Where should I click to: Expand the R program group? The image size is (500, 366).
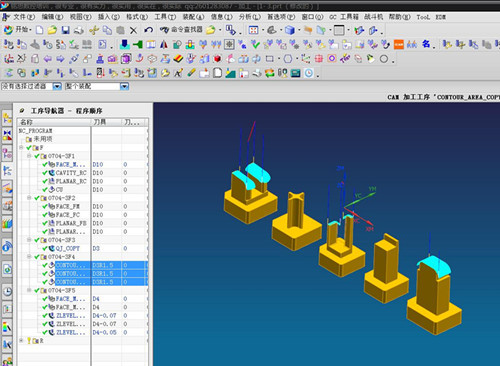[21, 341]
